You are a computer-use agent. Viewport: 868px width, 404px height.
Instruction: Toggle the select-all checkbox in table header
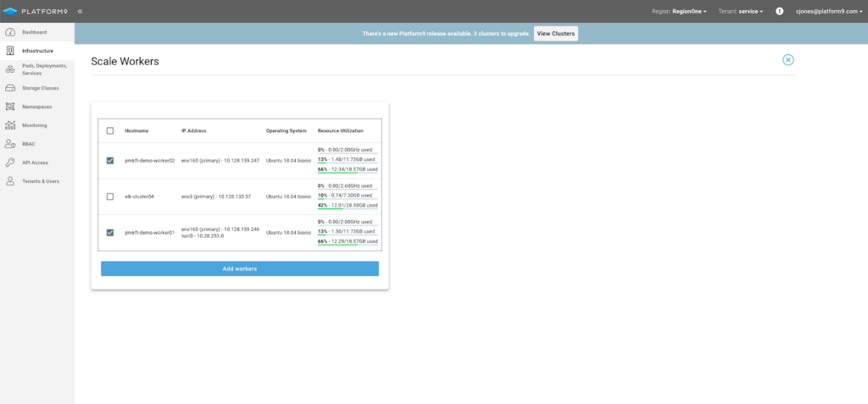point(110,130)
